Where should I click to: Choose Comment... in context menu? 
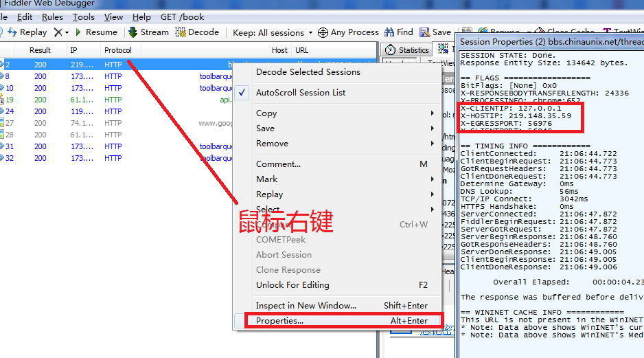pos(337,164)
